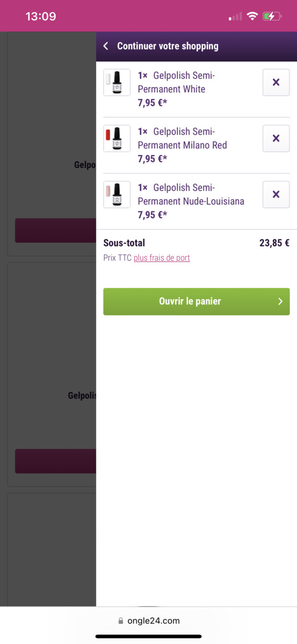Select Continuer votre shopping header text

(x=168, y=46)
